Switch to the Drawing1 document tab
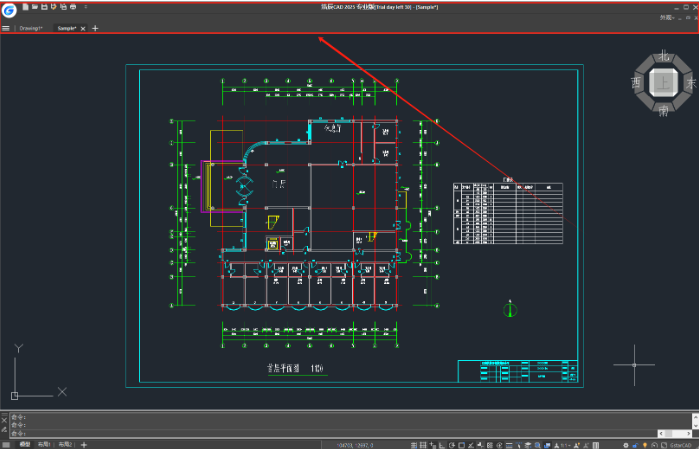The image size is (699, 449). (x=31, y=28)
